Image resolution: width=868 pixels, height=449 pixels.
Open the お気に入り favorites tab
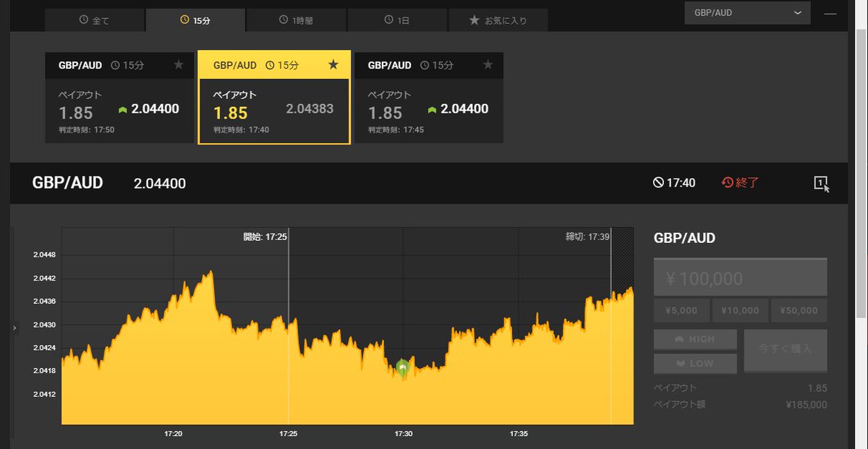(498, 20)
